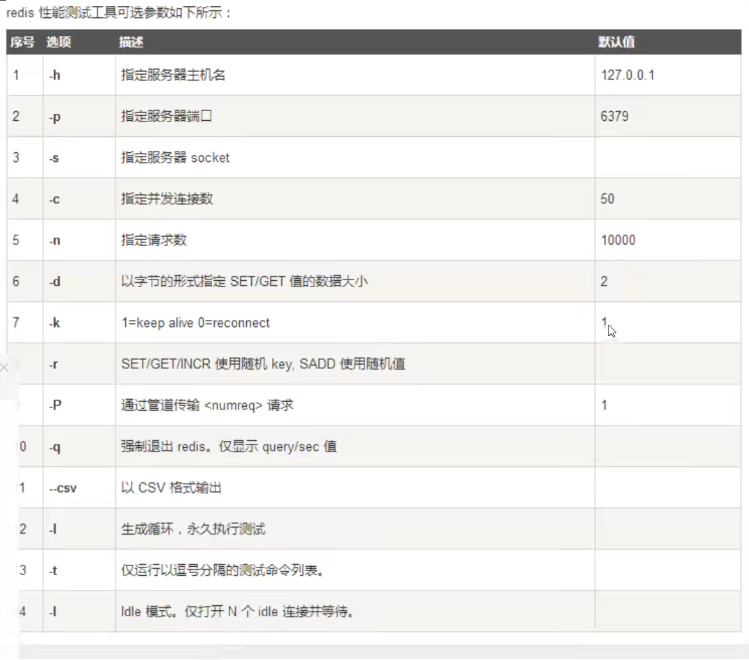
Task: Click description 1=keep alive 0=reconnect
Action: coord(195,323)
